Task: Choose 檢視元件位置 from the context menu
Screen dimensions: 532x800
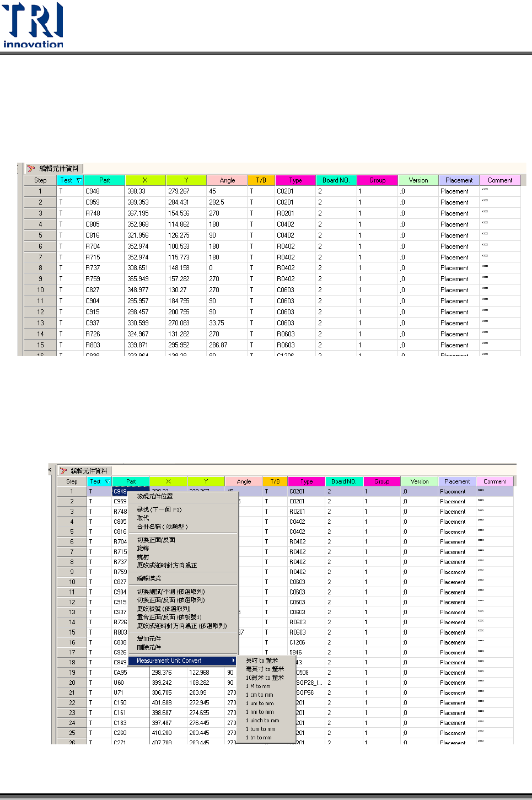Action: tap(155, 496)
